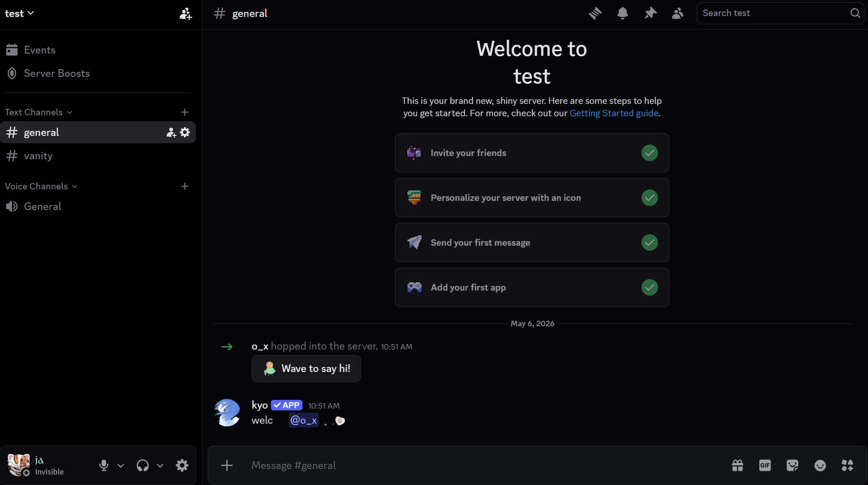
Task: Deafen using the headphones icon
Action: [143, 465]
